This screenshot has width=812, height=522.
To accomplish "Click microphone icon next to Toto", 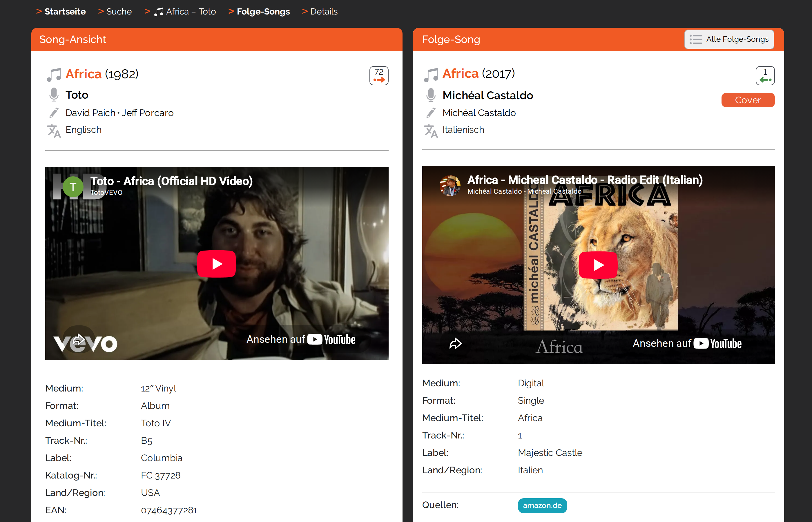I will coord(54,95).
